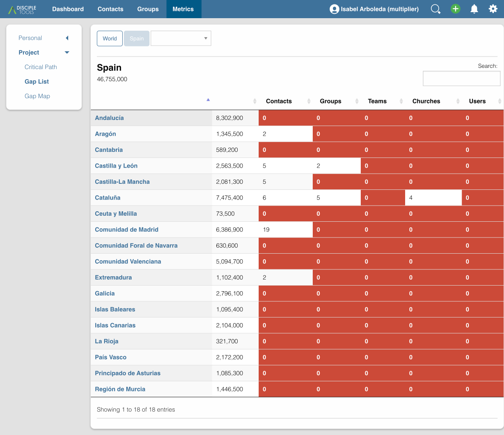Open the search magnifier icon

tap(435, 9)
